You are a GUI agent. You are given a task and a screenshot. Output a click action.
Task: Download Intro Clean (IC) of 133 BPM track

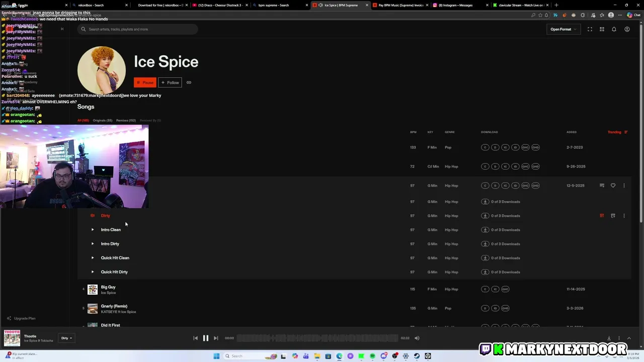[505, 147]
